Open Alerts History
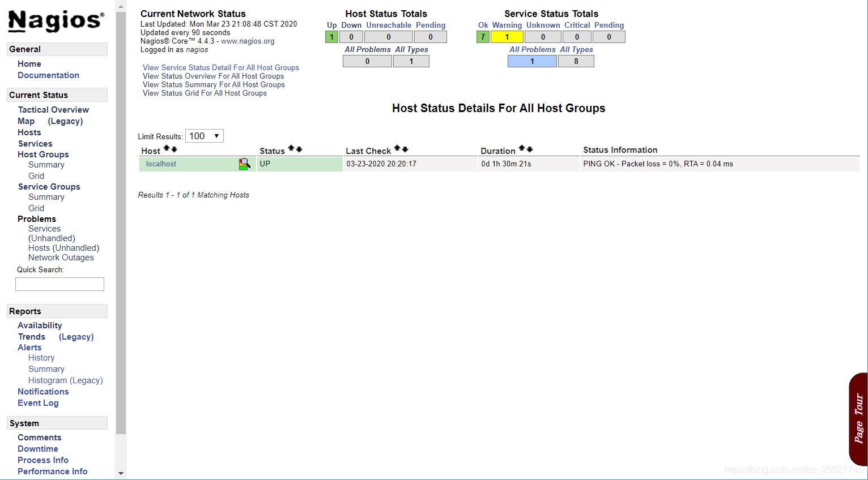This screenshot has height=480, width=868. click(x=41, y=358)
